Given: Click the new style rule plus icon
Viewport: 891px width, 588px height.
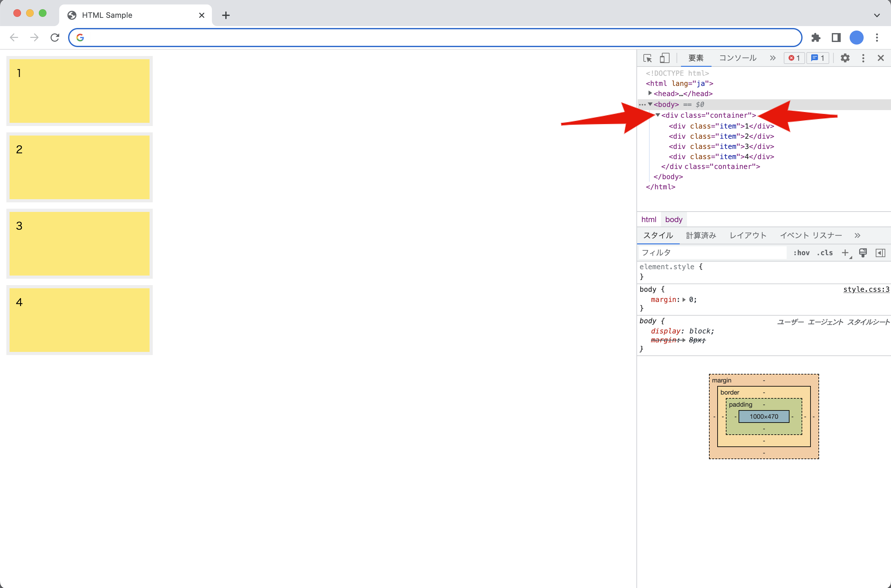Looking at the screenshot, I should 845,253.
